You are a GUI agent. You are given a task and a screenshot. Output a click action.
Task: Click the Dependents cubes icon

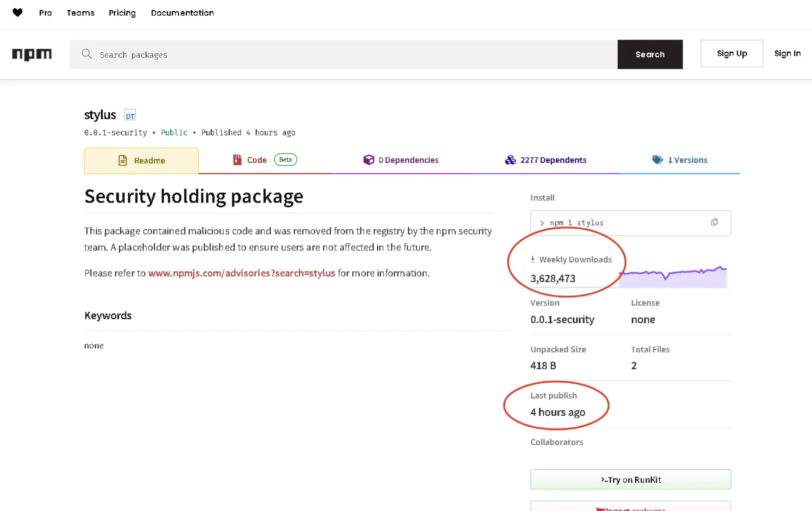[510, 160]
